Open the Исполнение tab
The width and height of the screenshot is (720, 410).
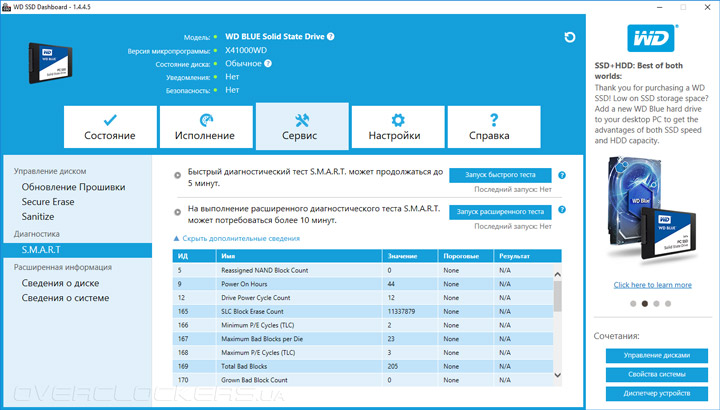206,127
